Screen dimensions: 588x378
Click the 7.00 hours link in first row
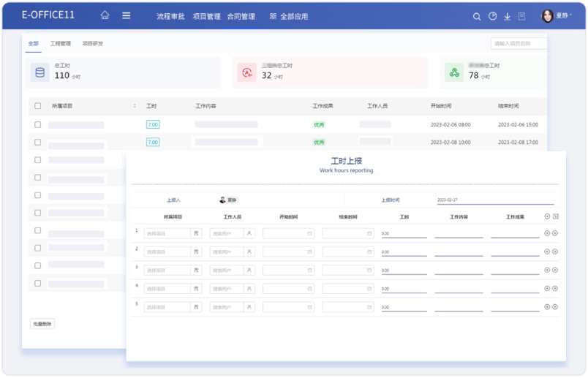(x=153, y=124)
